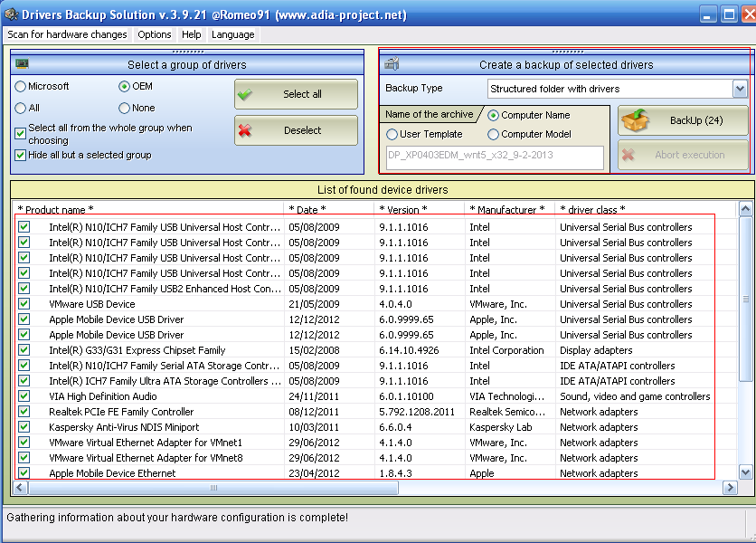This screenshot has width=756, height=543.
Task: Click the Deselect button
Action: (x=296, y=130)
